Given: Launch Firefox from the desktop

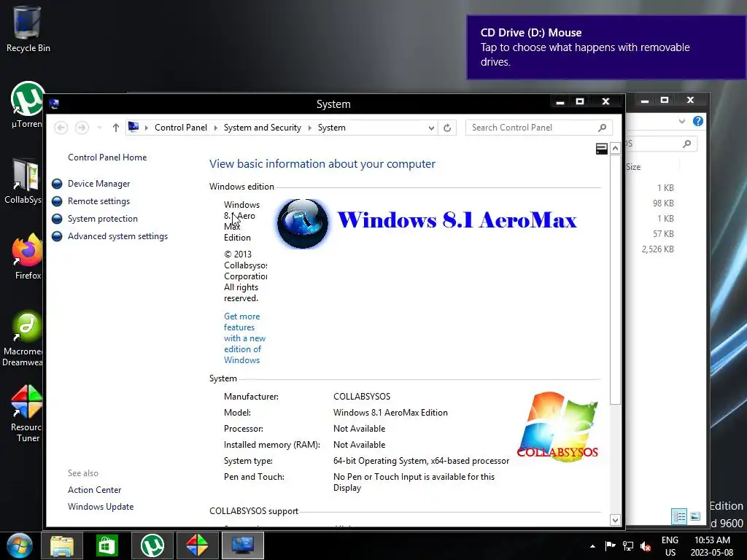Looking at the screenshot, I should click(27, 257).
